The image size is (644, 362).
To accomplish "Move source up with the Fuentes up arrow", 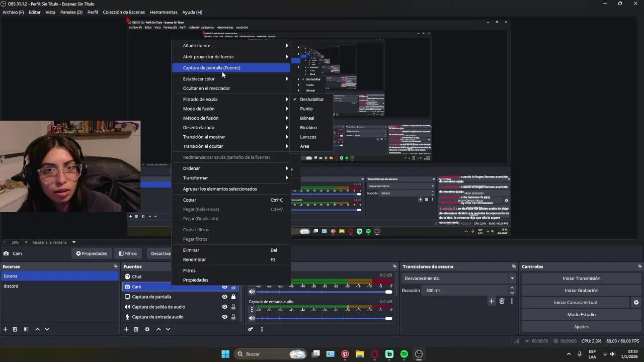I will pyautogui.click(x=158, y=329).
